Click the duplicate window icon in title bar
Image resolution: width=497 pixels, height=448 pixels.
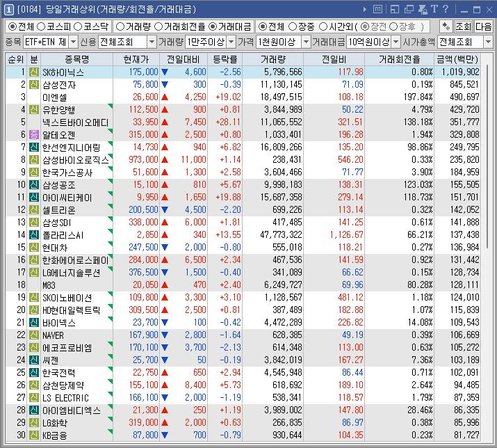pyautogui.click(x=409, y=10)
